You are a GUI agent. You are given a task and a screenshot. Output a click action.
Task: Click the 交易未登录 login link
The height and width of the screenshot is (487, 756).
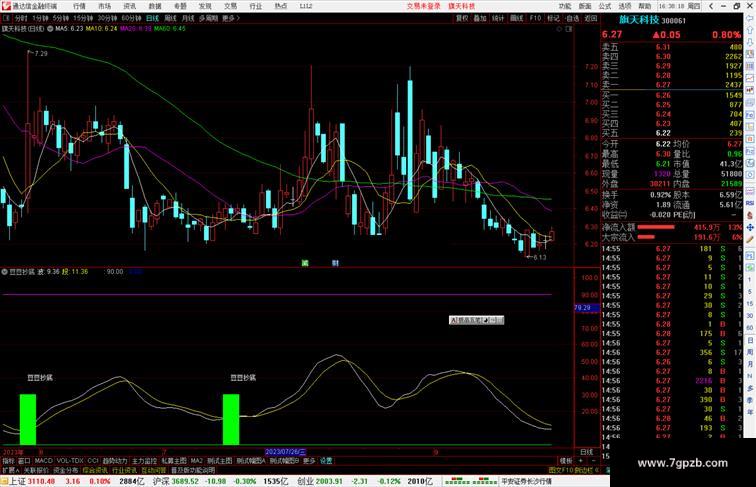click(x=423, y=6)
